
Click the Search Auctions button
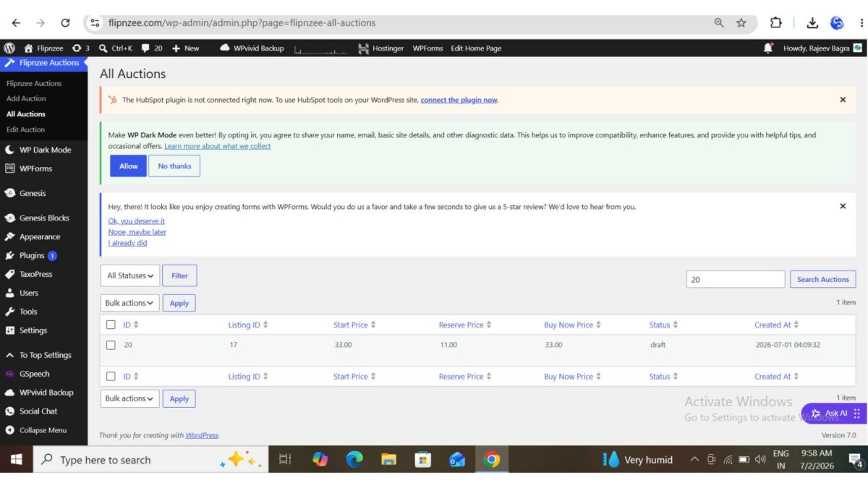[823, 279]
